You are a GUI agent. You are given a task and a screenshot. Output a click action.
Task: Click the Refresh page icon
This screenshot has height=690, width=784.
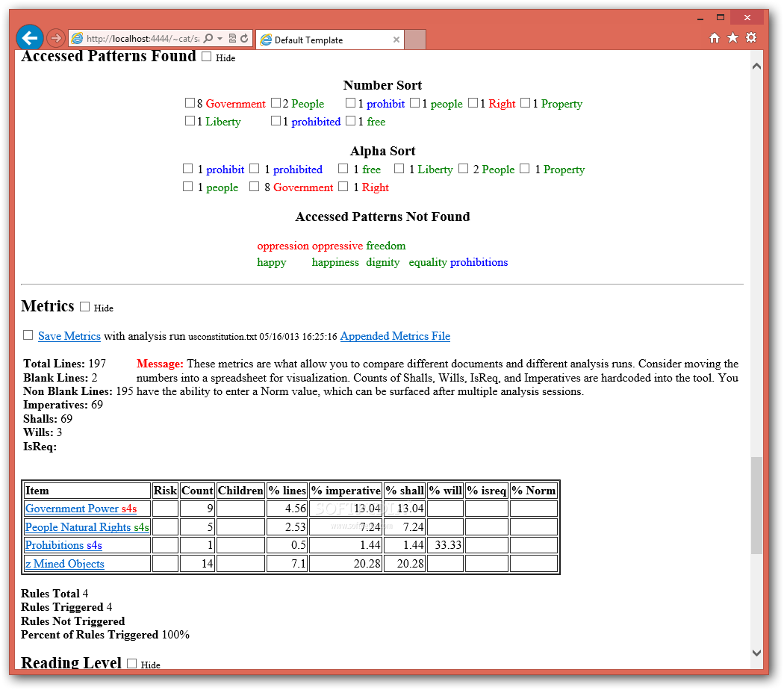click(244, 39)
